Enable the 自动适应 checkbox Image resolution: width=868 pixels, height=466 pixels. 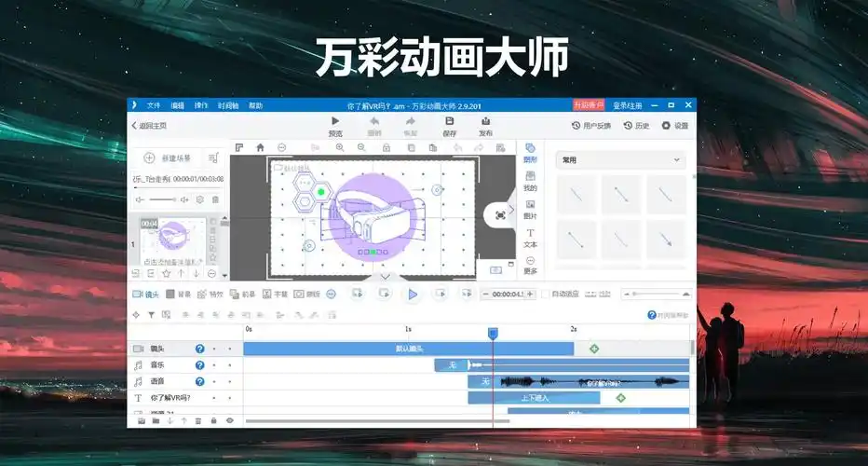pos(546,294)
